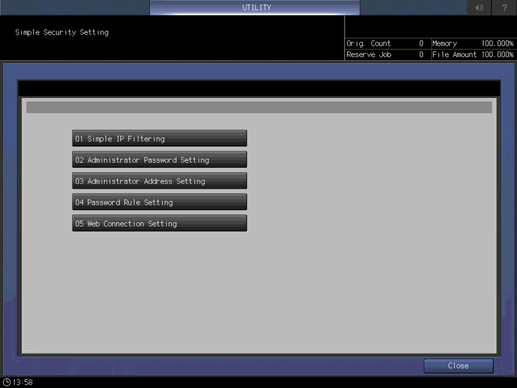517x388 pixels.
Task: Click the Orig. Count value
Action: (x=421, y=43)
